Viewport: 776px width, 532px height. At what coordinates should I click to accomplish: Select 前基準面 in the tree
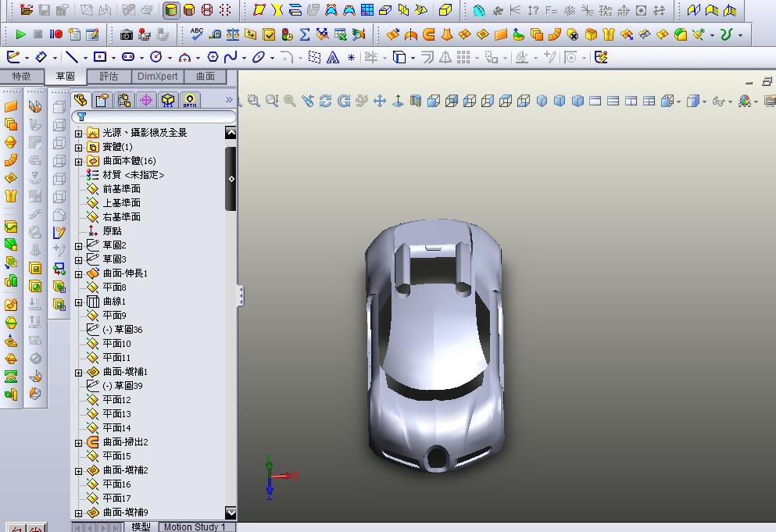122,189
